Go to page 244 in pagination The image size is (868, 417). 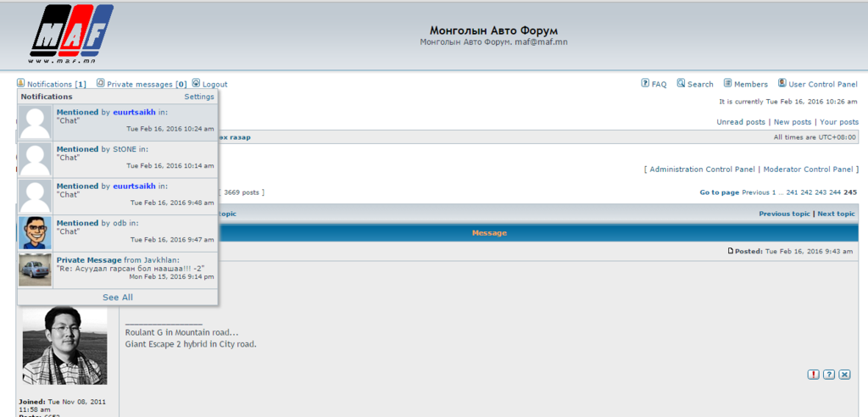tap(835, 192)
